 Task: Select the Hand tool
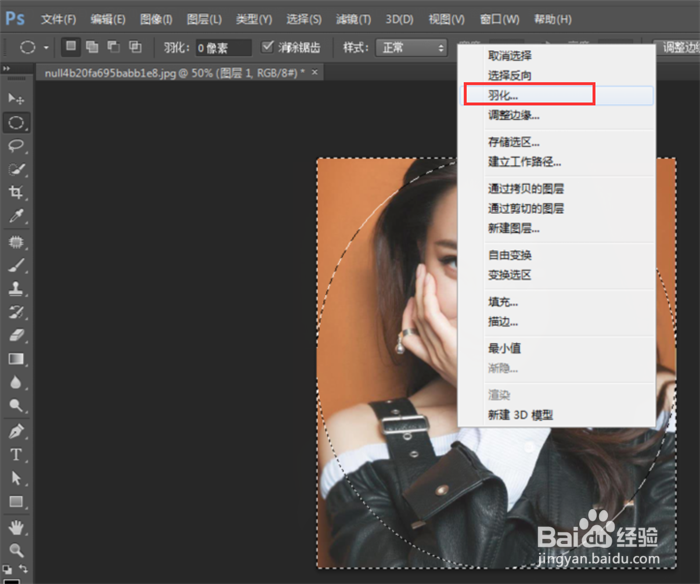click(16, 527)
